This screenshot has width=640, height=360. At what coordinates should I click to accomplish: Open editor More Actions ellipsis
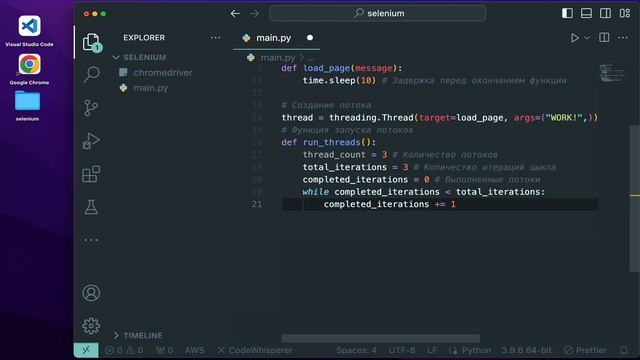pyautogui.click(x=623, y=38)
